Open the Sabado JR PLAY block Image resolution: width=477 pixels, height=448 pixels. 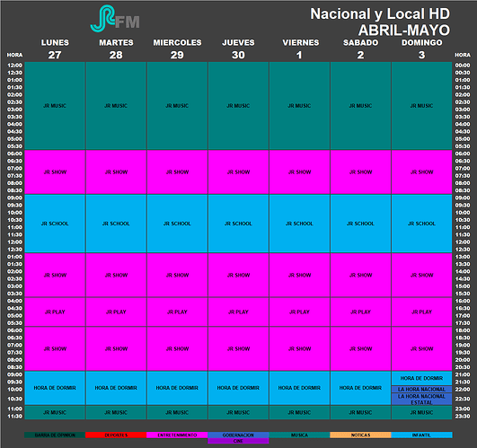(x=360, y=312)
